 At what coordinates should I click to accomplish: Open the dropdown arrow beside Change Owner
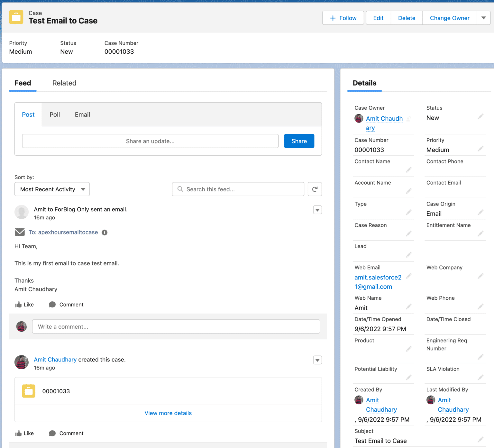483,18
